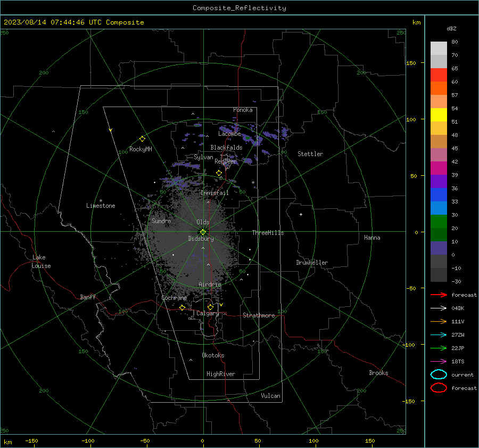Image resolution: width=479 pixels, height=448 pixels.
Task: Click the Hanna label
Action: (x=372, y=238)
